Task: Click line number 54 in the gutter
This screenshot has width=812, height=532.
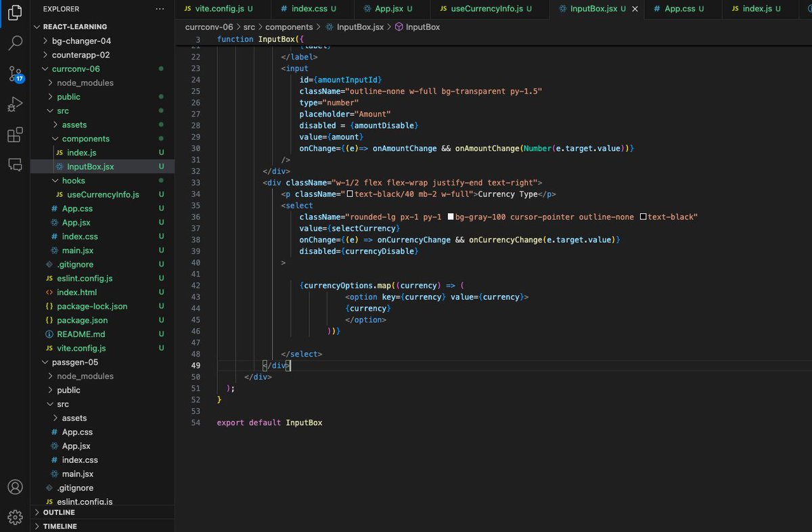Action: (196, 422)
